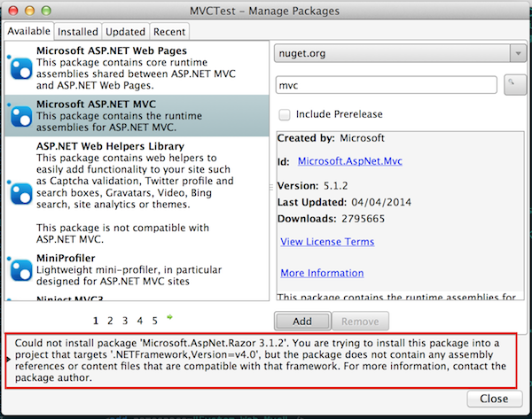Click the Created by Microsoft text
The width and height of the screenshot is (532, 419).
331,138
